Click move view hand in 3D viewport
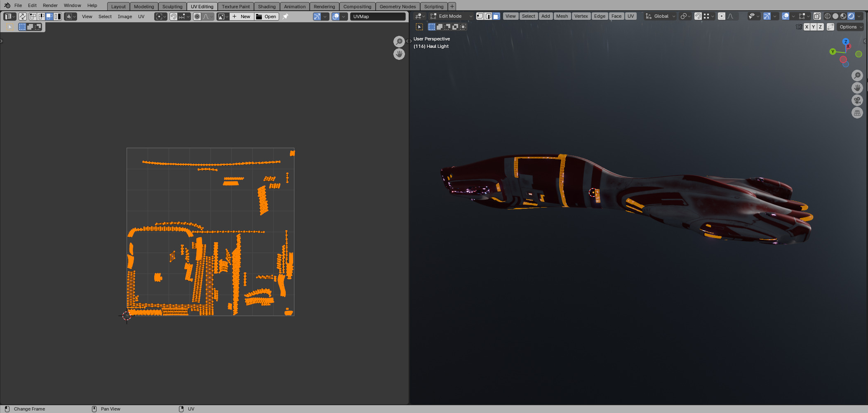Image resolution: width=868 pixels, height=413 pixels. 857,88
